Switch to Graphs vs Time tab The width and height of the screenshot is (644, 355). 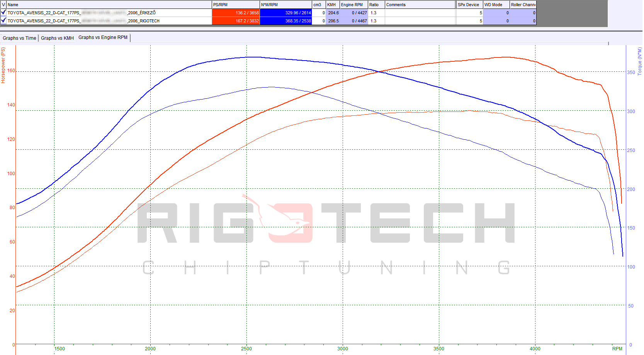pos(19,38)
